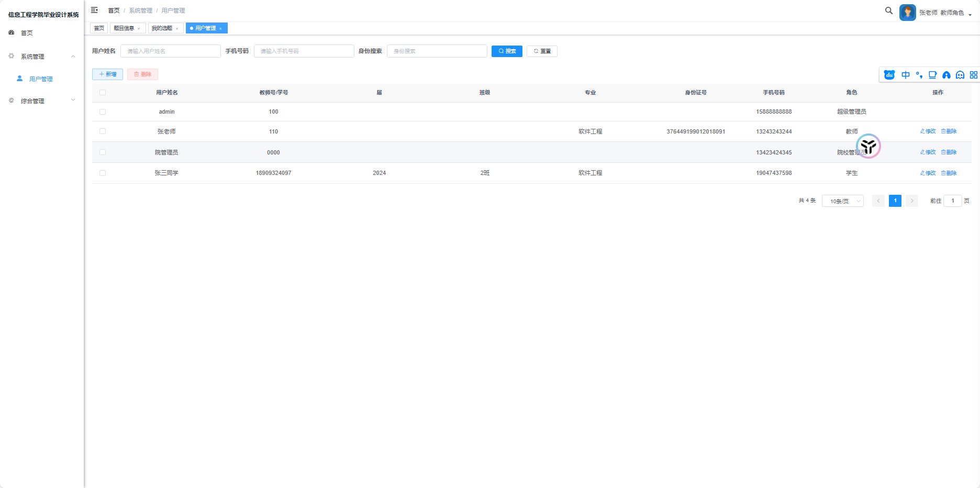Click the page jump number input
The height and width of the screenshot is (488, 980).
pyautogui.click(x=953, y=201)
